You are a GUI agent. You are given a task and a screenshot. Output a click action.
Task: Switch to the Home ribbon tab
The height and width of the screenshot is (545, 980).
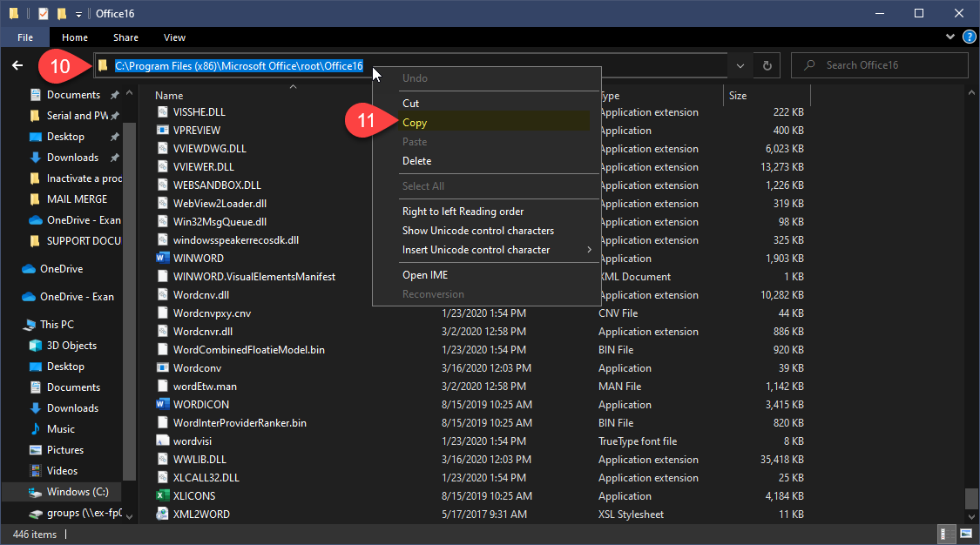[x=74, y=37]
